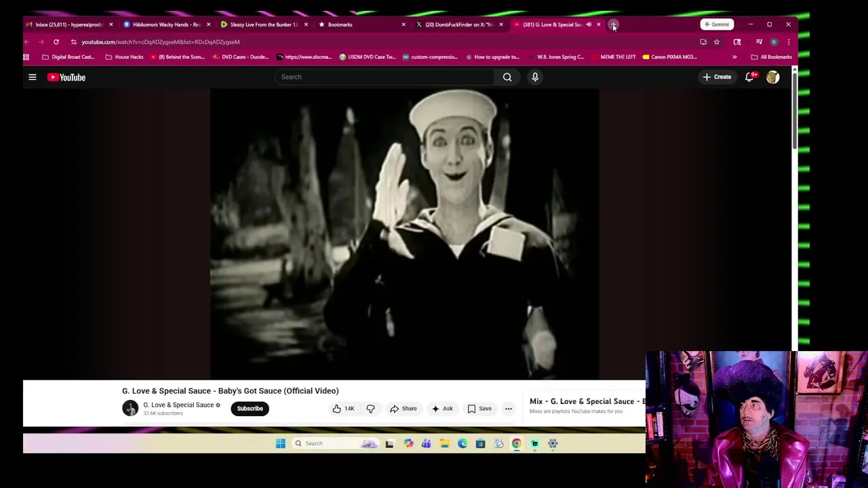Open MEME THE LEFT bookmark
This screenshot has height=488, width=868.
pos(614,57)
